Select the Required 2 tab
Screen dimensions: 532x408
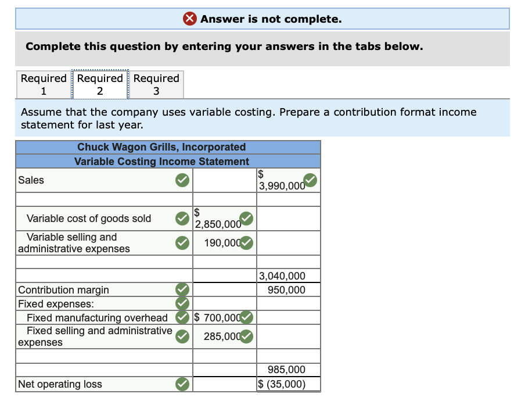100,84
